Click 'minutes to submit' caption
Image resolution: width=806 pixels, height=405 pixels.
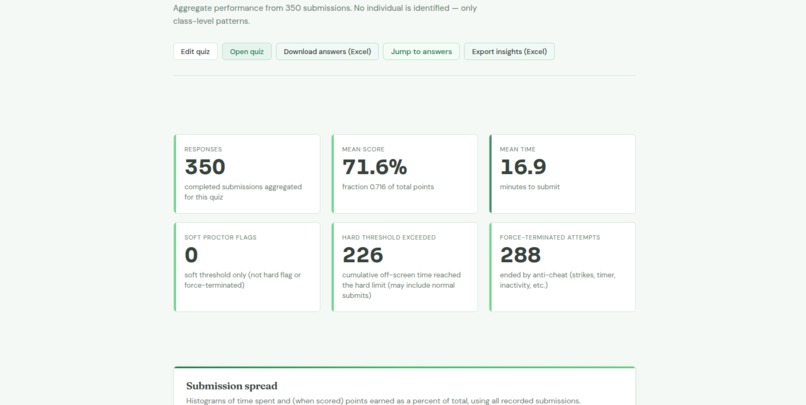point(530,187)
